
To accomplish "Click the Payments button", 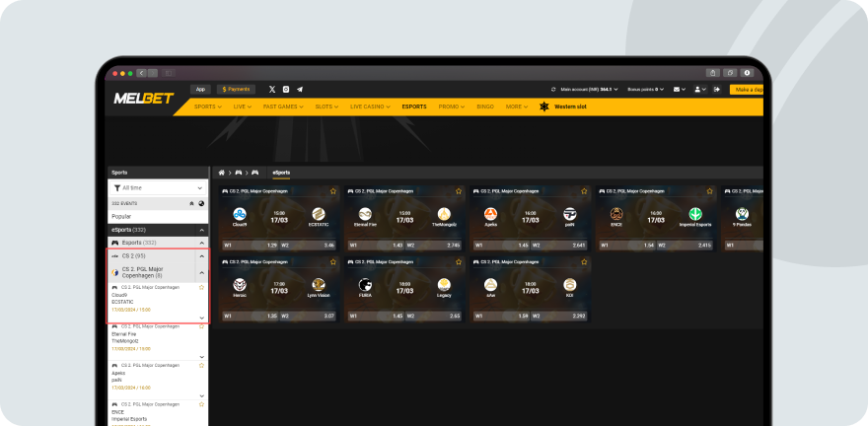I will [236, 89].
